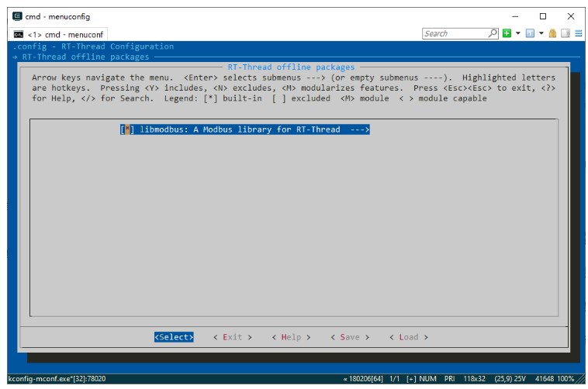The image size is (588, 389).
Task: Toggle the scrollbar pane icon next to padlock
Action: [566, 33]
